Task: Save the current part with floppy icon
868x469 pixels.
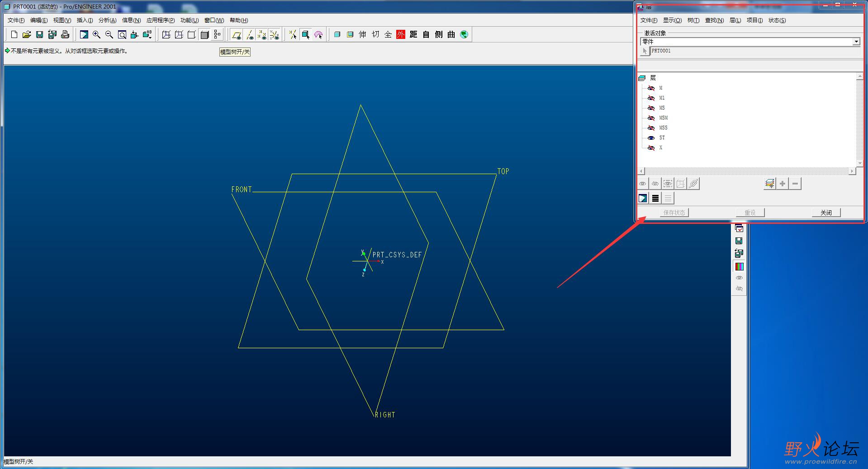Action: [x=39, y=34]
